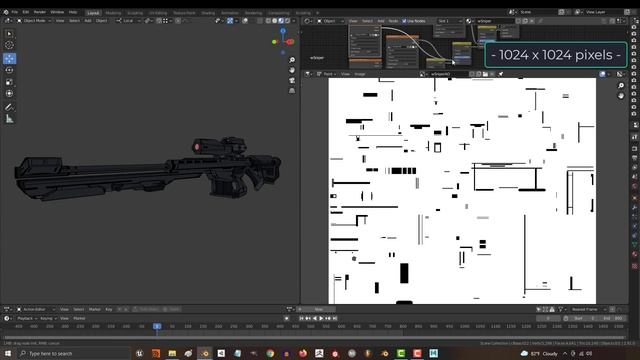
Task: Click the Play animation button
Action: [321, 318]
